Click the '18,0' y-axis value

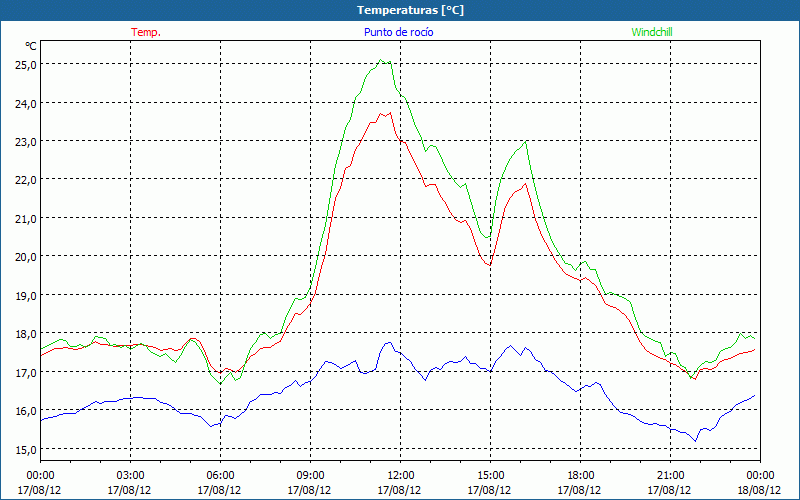coord(26,334)
